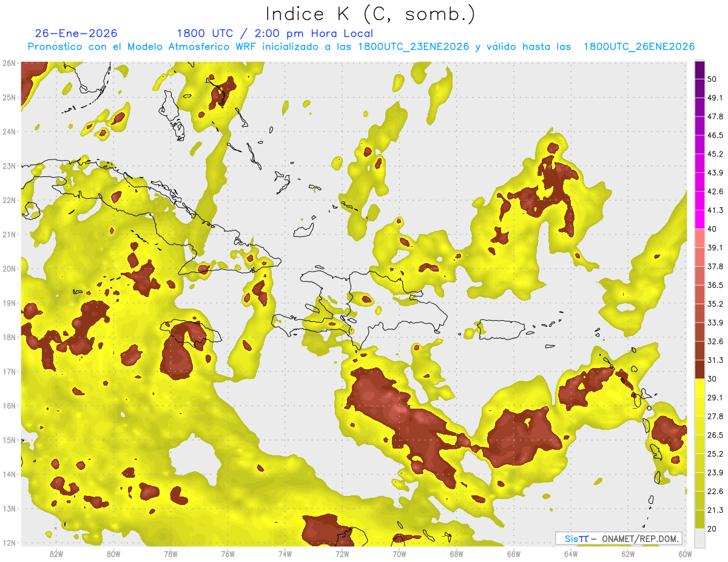The width and height of the screenshot is (728, 562).
Task: Click the color bar label '29.1'
Action: click(715, 397)
